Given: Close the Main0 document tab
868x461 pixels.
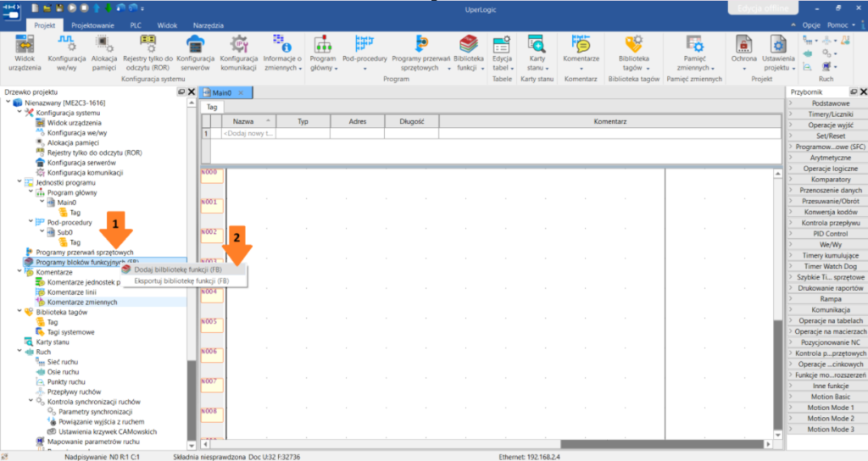Looking at the screenshot, I should (x=241, y=93).
